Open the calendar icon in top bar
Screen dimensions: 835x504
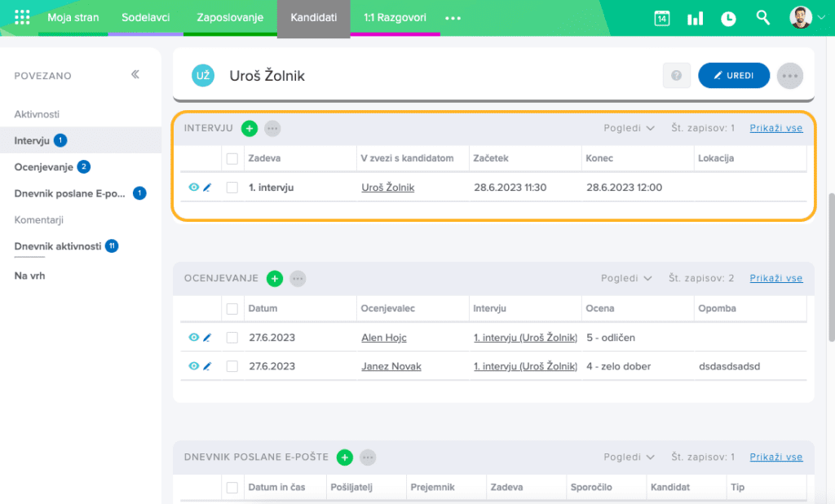662,18
